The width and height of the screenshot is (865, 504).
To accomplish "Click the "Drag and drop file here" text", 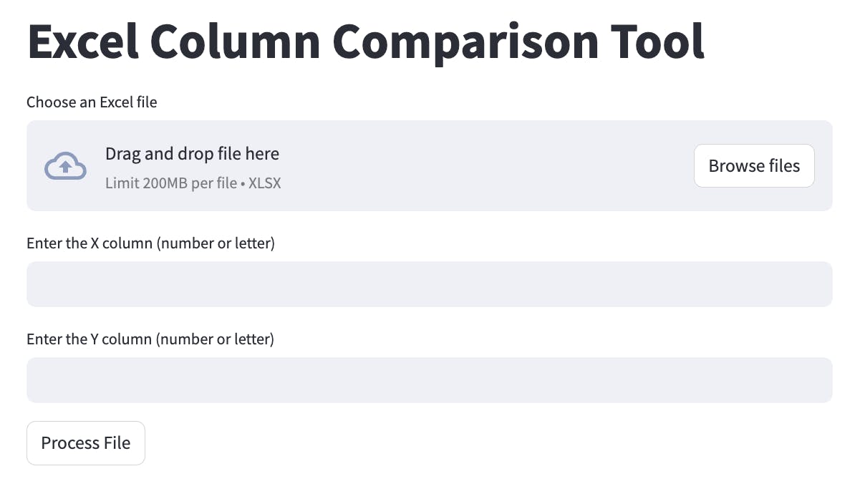I will point(192,154).
